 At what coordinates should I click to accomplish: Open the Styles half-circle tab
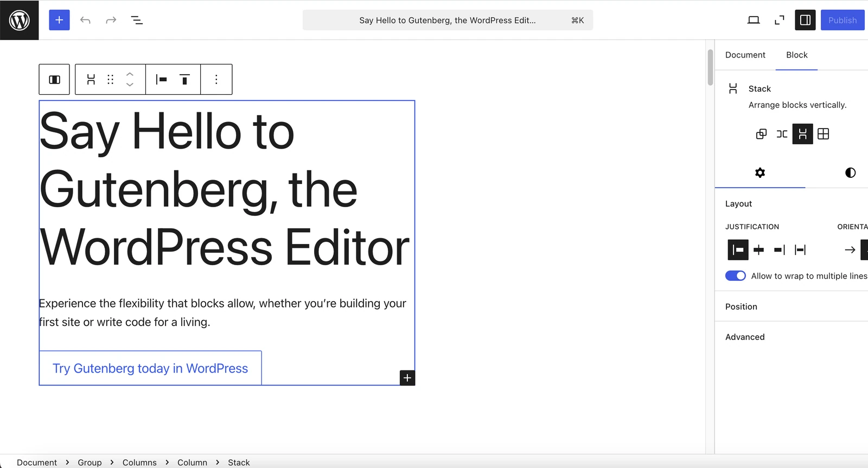pyautogui.click(x=850, y=172)
